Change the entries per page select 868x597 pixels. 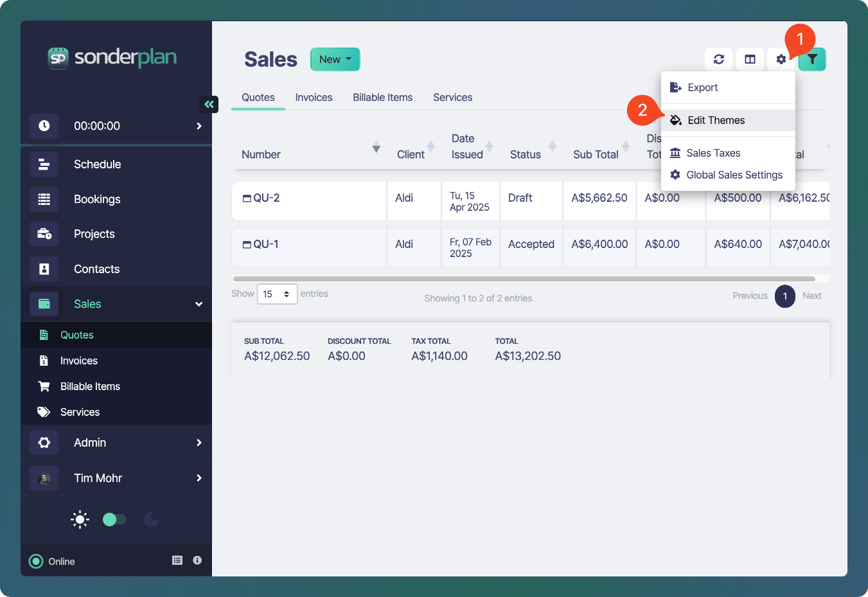277,294
